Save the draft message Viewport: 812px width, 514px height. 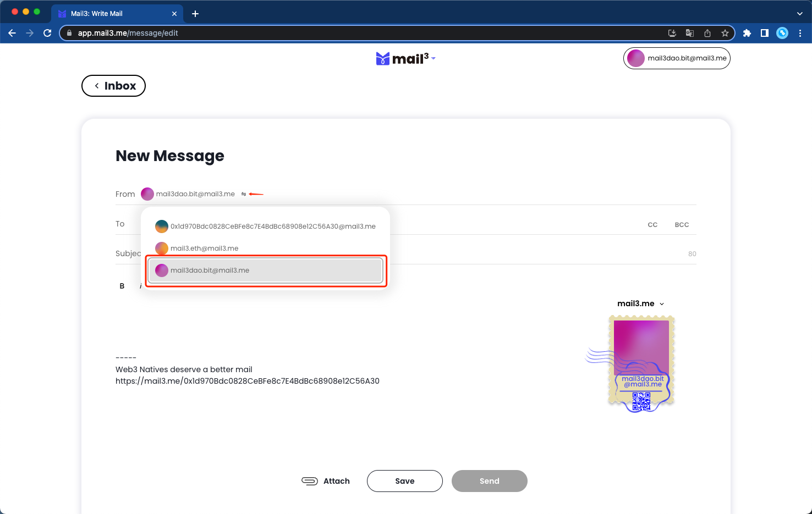click(405, 481)
